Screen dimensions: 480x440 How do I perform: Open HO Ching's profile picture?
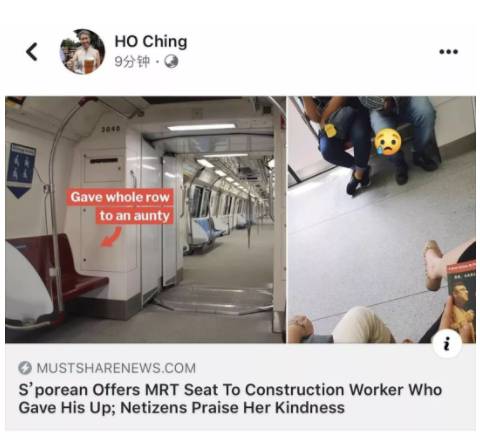[82, 52]
